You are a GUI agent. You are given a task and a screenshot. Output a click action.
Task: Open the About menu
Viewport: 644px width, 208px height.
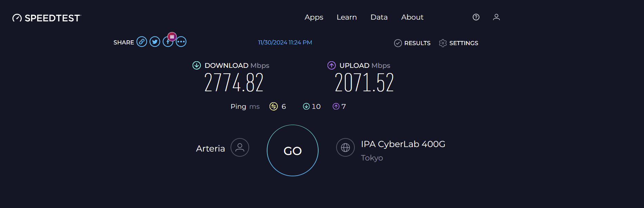point(412,17)
